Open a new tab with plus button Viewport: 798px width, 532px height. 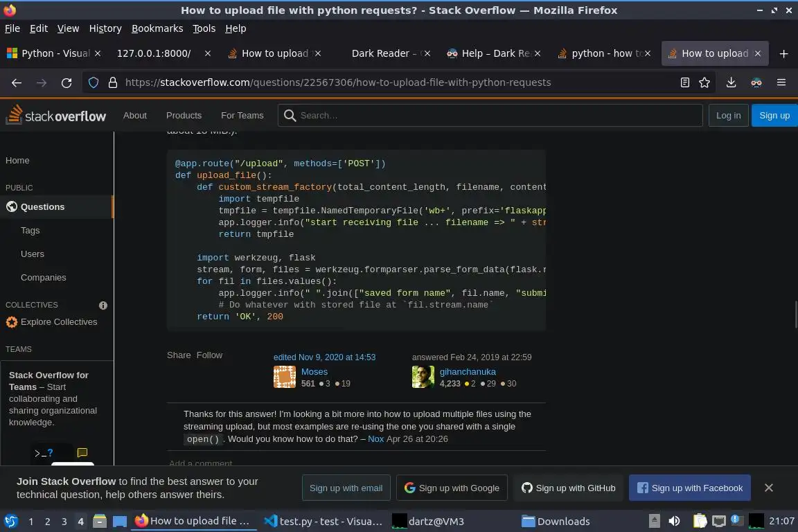coord(783,53)
